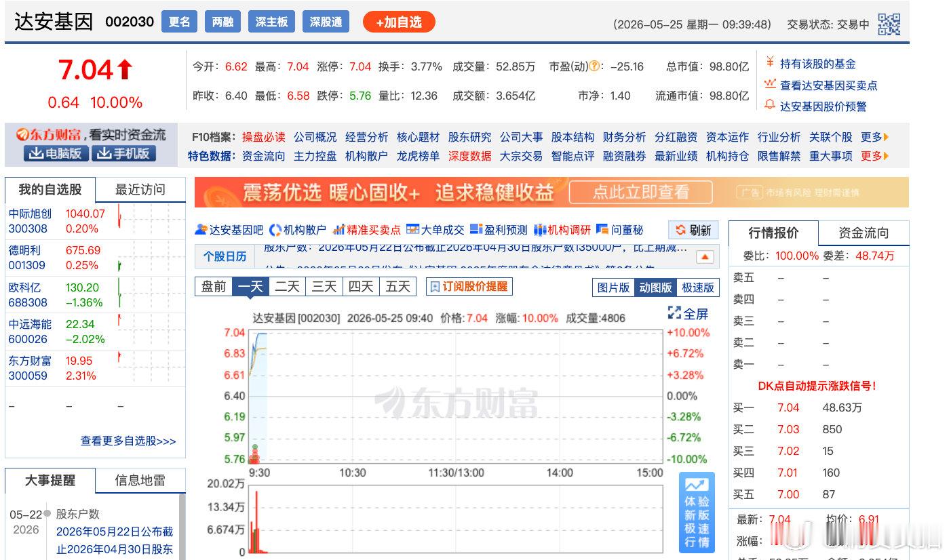Open 我的自选股 tab
The image size is (951, 560).
[50, 190]
